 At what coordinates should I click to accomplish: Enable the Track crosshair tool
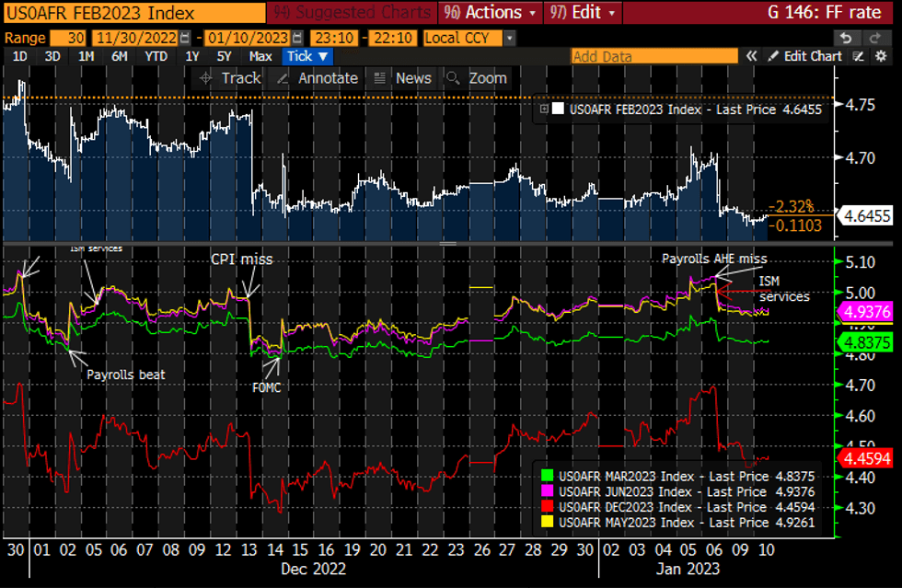tap(205, 78)
